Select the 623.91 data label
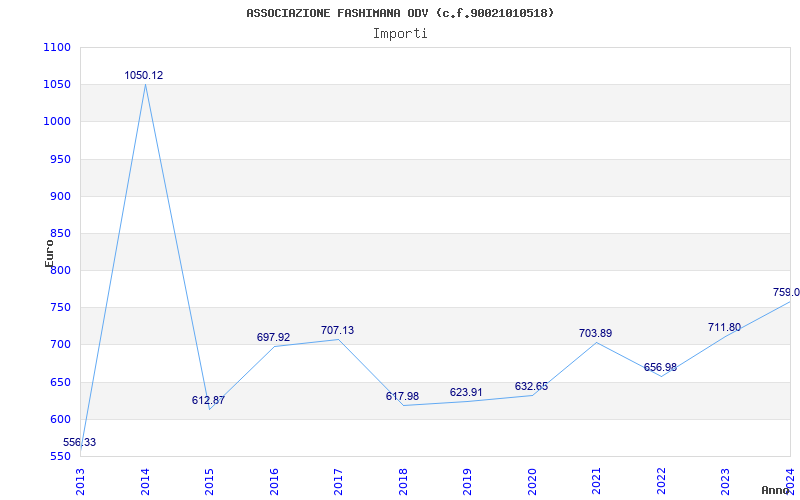800x500 pixels. pos(466,392)
